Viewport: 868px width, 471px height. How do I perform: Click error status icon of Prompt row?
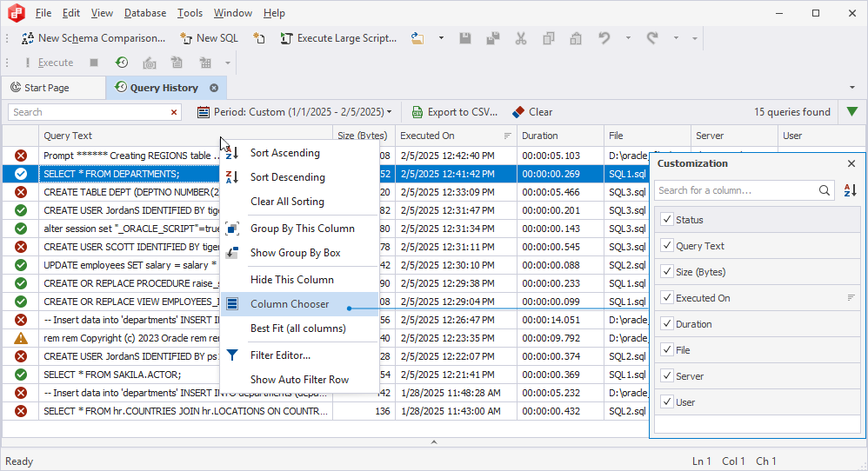pyautogui.click(x=21, y=156)
